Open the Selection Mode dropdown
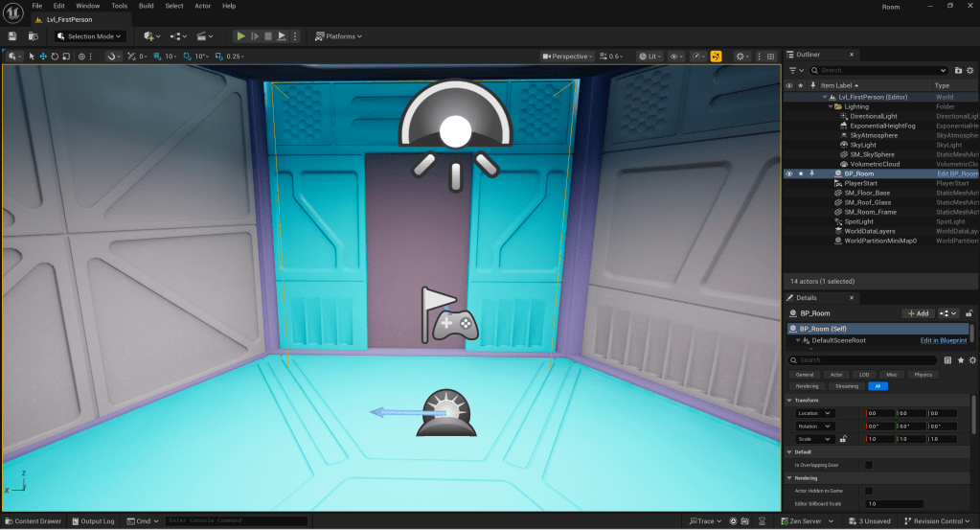 [90, 36]
